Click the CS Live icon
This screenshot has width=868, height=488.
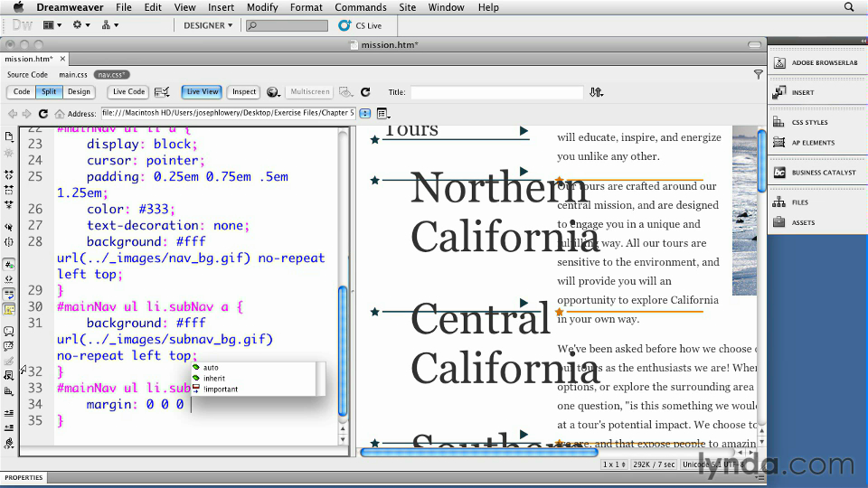[x=344, y=25]
